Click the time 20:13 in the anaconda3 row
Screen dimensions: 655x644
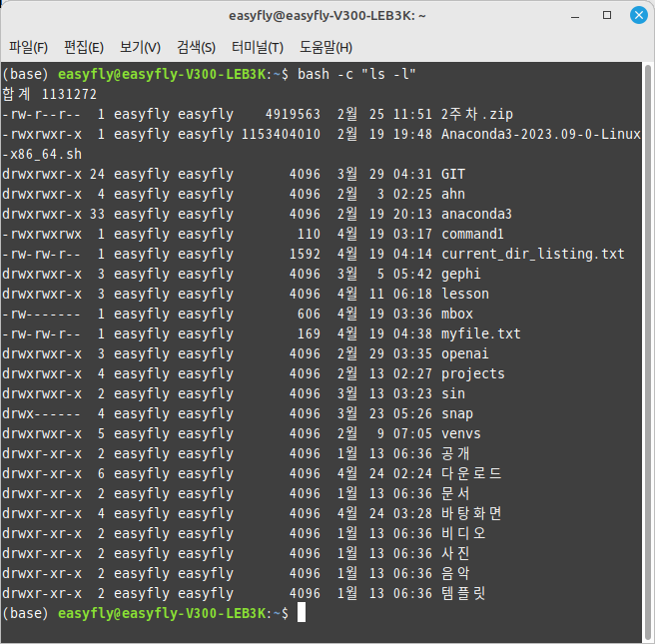412,214
